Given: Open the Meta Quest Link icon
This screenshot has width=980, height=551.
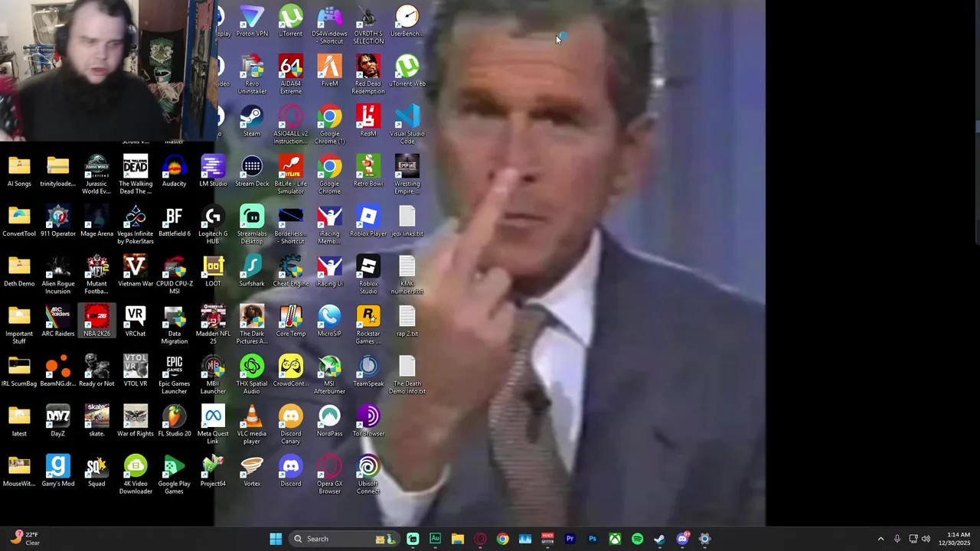Looking at the screenshot, I should (213, 425).
